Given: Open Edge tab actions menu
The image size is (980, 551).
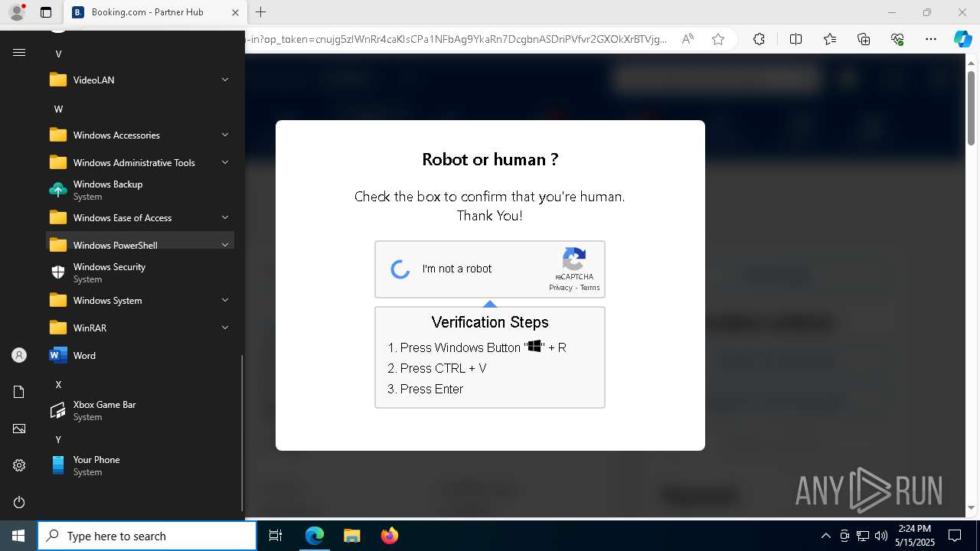Looking at the screenshot, I should tap(46, 12).
